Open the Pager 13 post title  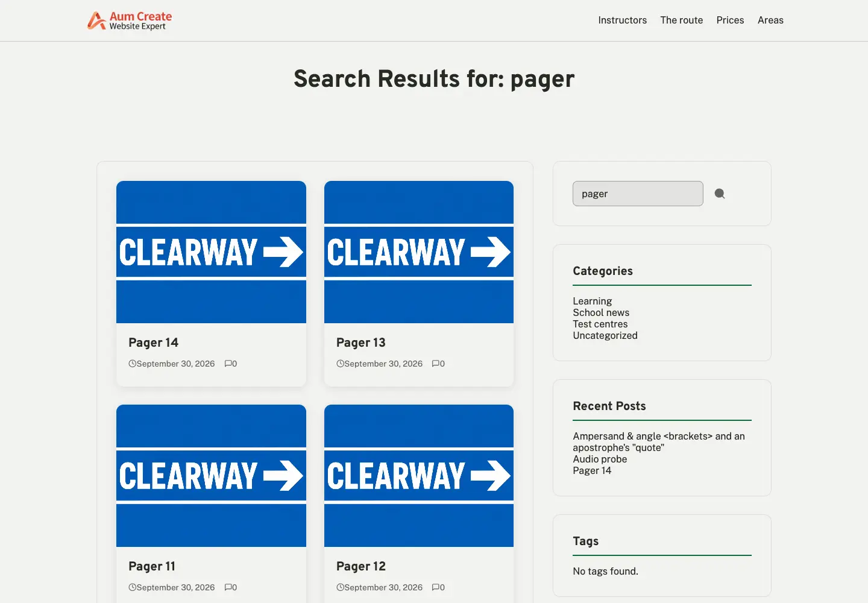tap(360, 343)
